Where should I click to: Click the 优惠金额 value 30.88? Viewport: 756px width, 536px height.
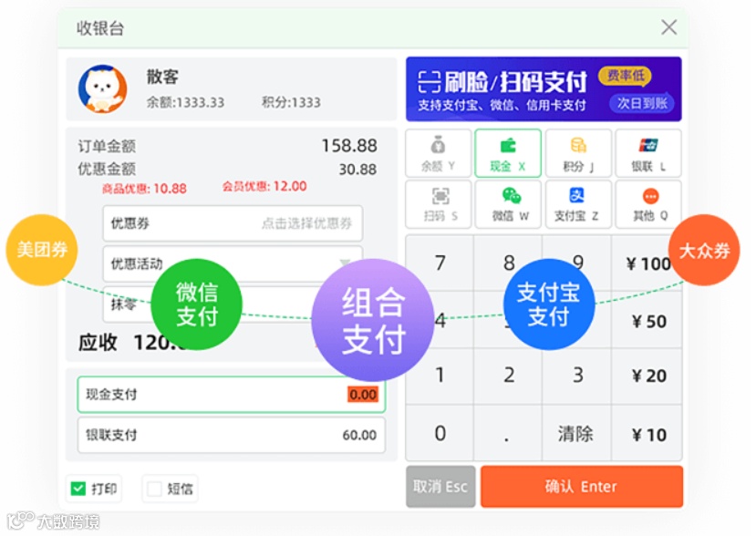(x=357, y=170)
